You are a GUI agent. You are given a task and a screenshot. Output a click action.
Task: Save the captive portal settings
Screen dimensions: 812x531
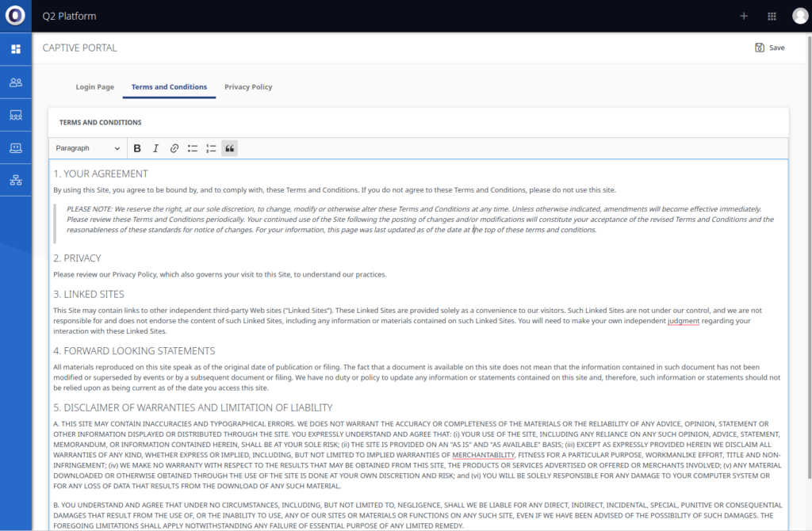(x=769, y=48)
